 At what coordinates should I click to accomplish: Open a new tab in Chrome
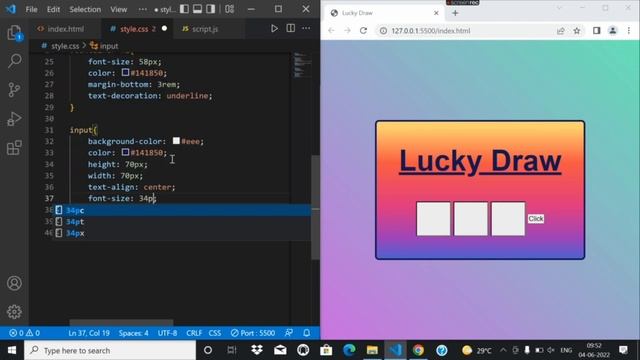(x=455, y=13)
